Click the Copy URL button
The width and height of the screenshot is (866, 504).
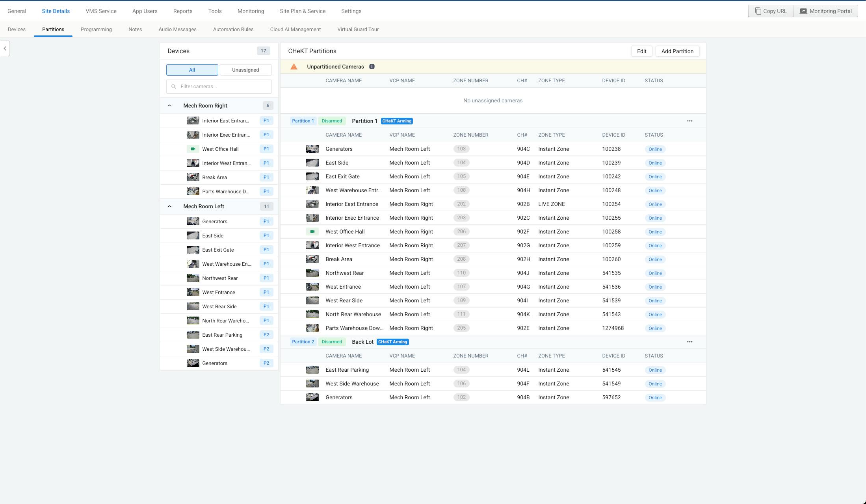click(x=771, y=11)
